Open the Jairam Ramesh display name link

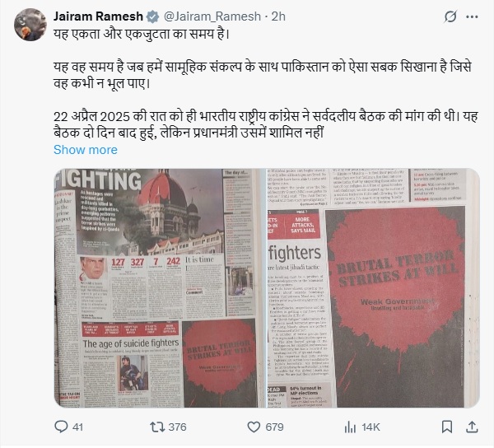click(x=98, y=16)
